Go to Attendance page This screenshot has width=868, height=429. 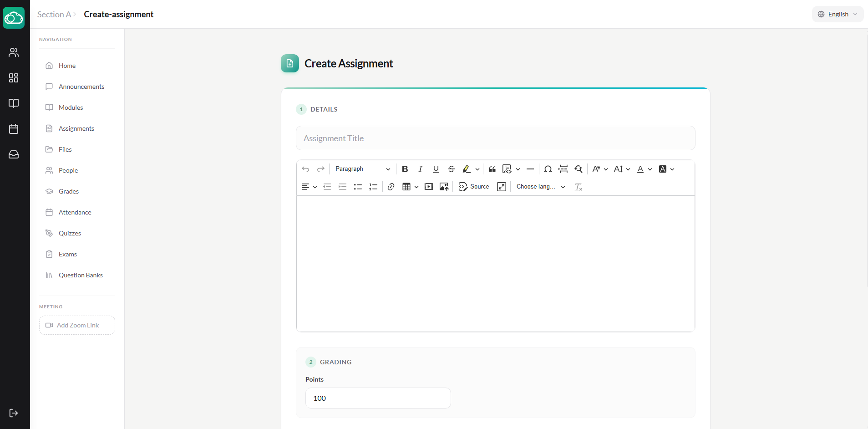pos(77,212)
